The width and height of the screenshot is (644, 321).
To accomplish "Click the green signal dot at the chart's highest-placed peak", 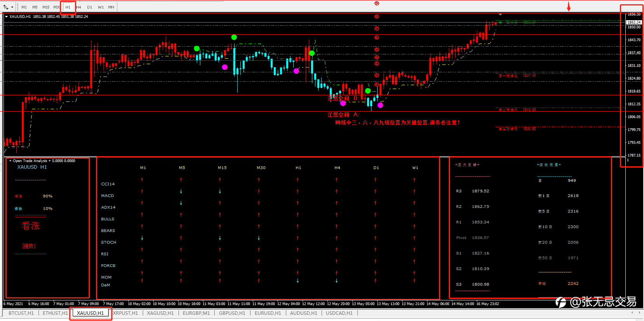I will [234, 37].
